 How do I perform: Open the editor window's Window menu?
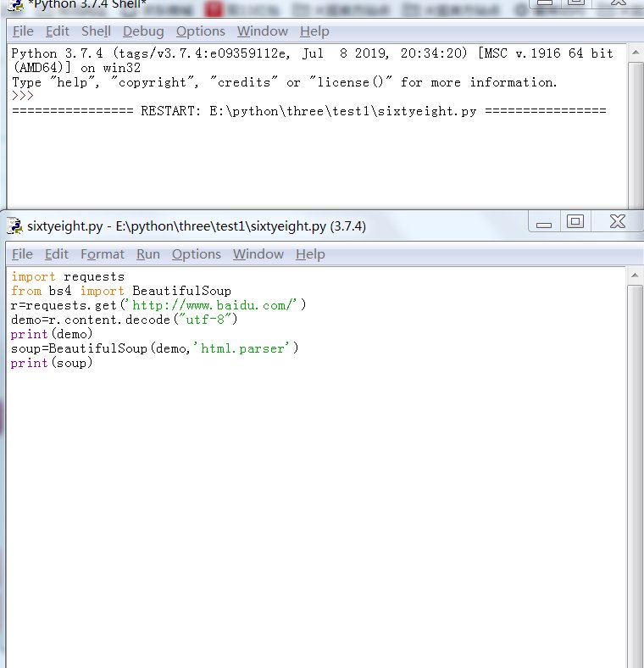pyautogui.click(x=258, y=254)
